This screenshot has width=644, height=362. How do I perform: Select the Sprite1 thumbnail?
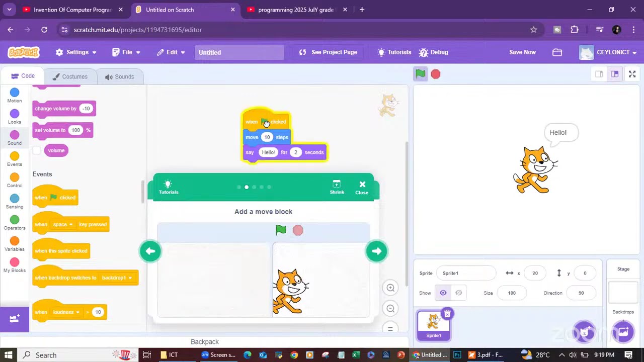(434, 325)
